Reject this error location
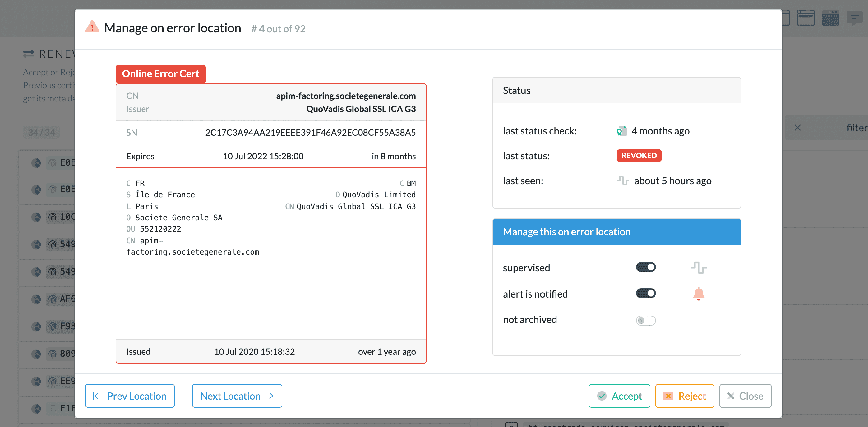 pos(684,396)
